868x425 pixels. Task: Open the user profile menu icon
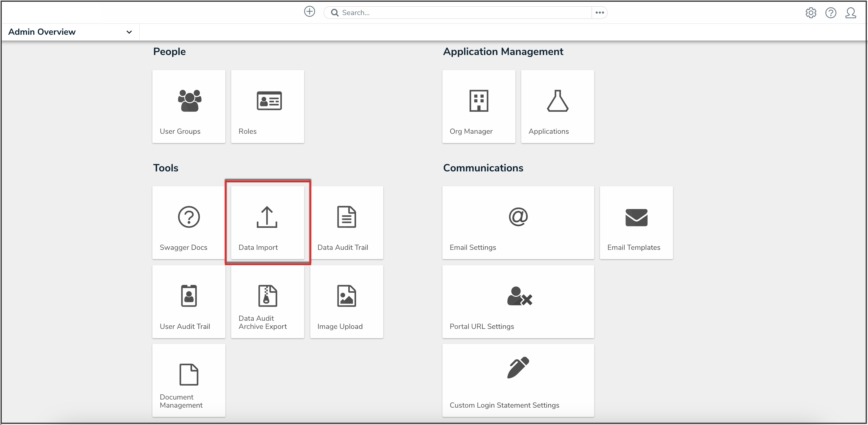(x=851, y=13)
